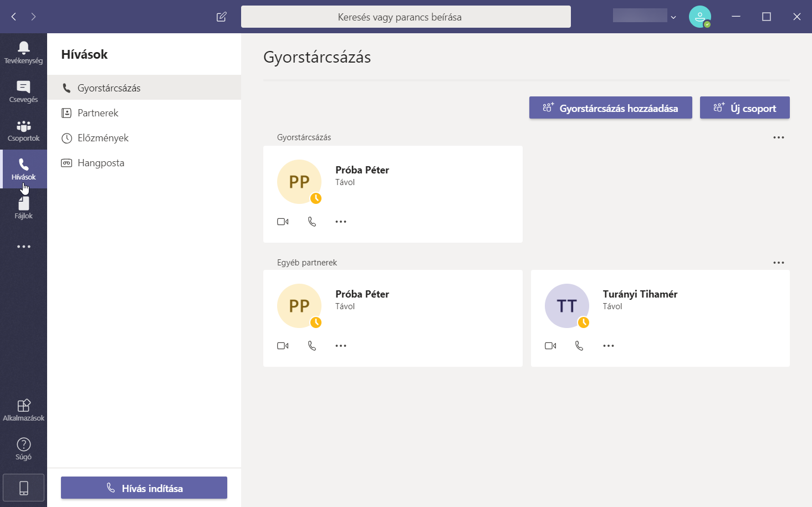Go to Csoportok teams view
812x507 pixels.
coord(23,130)
